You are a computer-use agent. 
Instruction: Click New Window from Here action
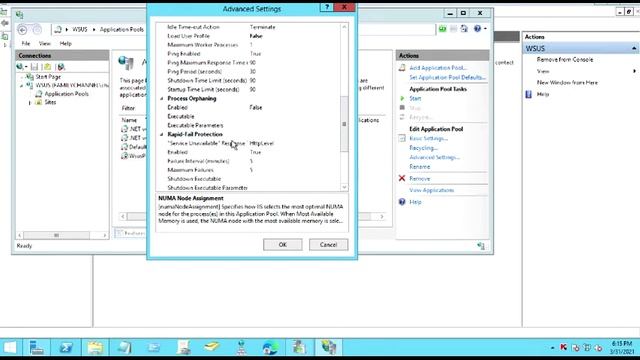click(x=567, y=82)
